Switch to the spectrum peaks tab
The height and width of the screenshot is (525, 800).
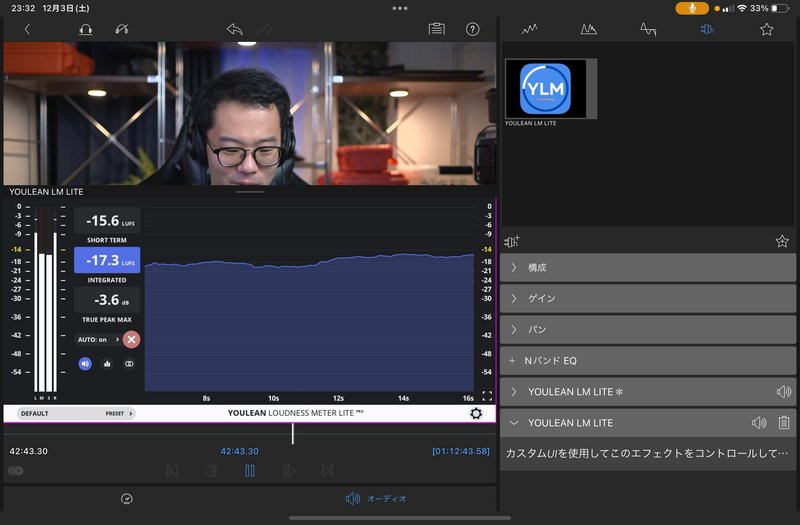click(x=588, y=30)
